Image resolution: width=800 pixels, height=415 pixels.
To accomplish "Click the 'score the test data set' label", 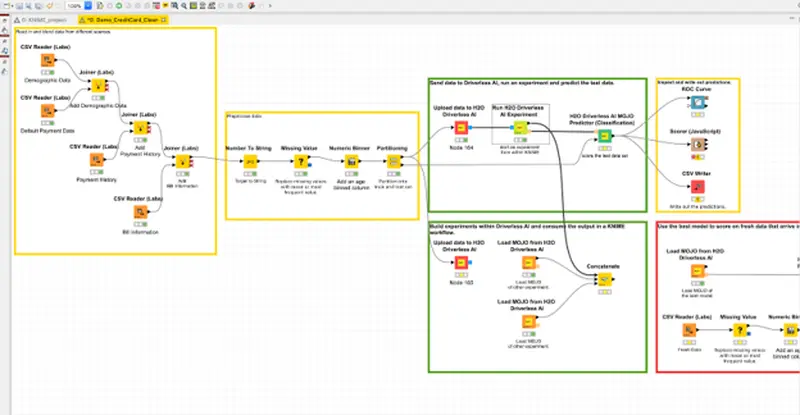I will pos(605,156).
